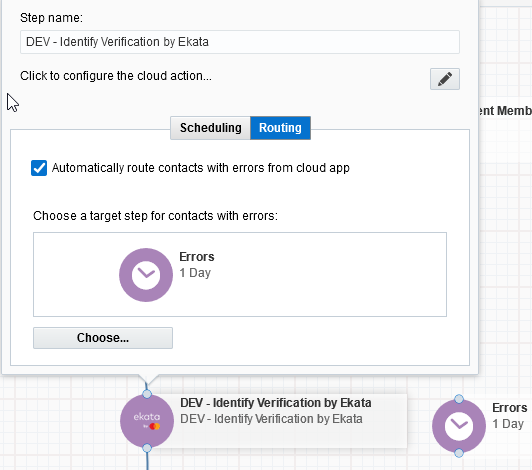Click top connector dot of Ekata step
Screen dimensions: 532x470
147,394
